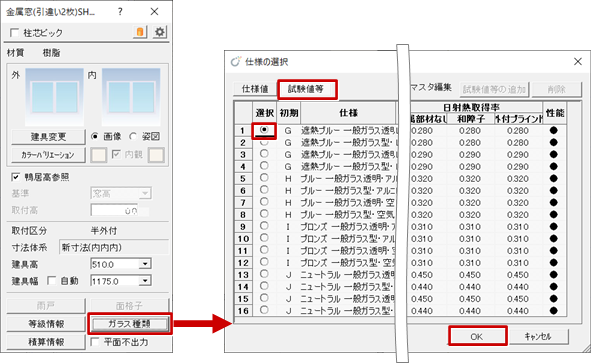Viewport: 591px width, 363px height.
Task: Close the 仕様の選択 dialog
Action: pos(577,61)
